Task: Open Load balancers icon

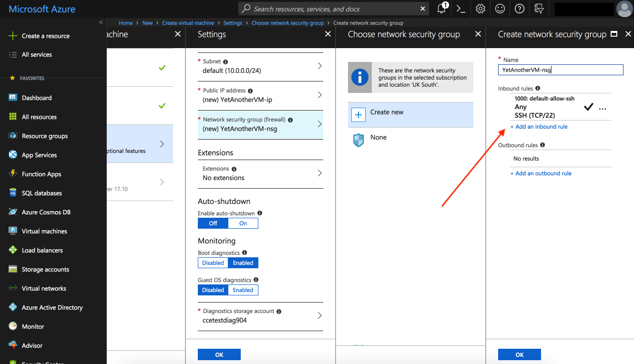Action: coord(13,250)
